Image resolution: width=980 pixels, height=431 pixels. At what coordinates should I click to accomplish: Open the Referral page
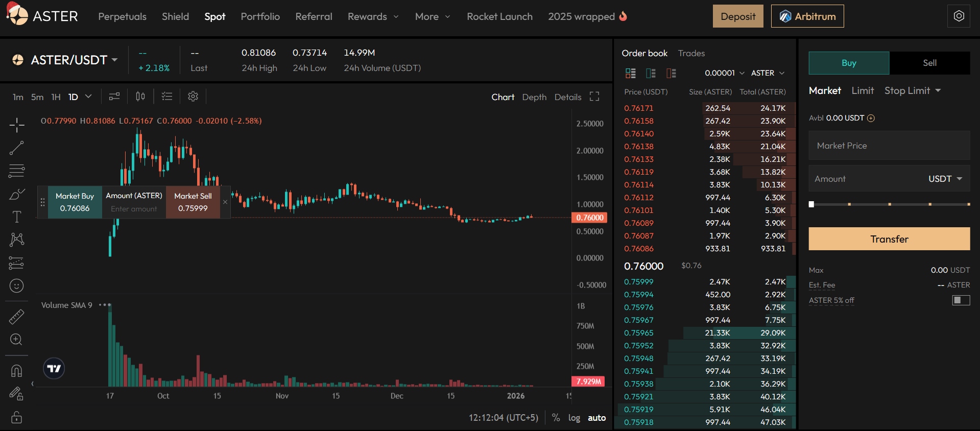(314, 16)
